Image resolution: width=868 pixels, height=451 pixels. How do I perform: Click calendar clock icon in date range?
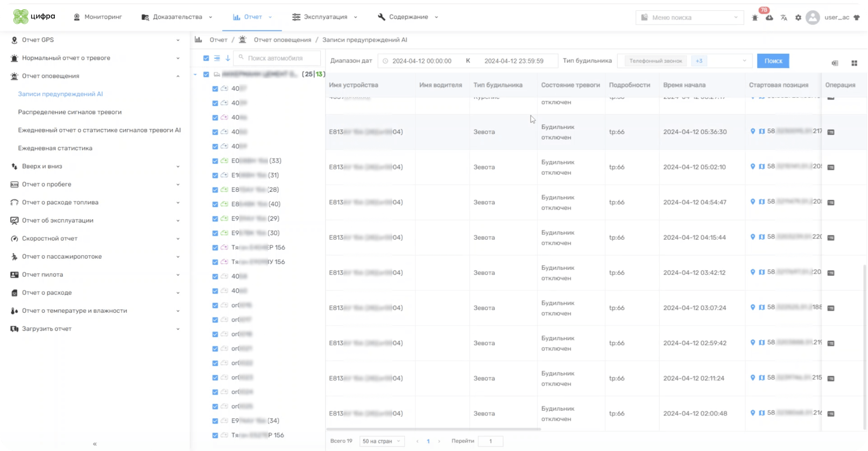pyautogui.click(x=385, y=61)
